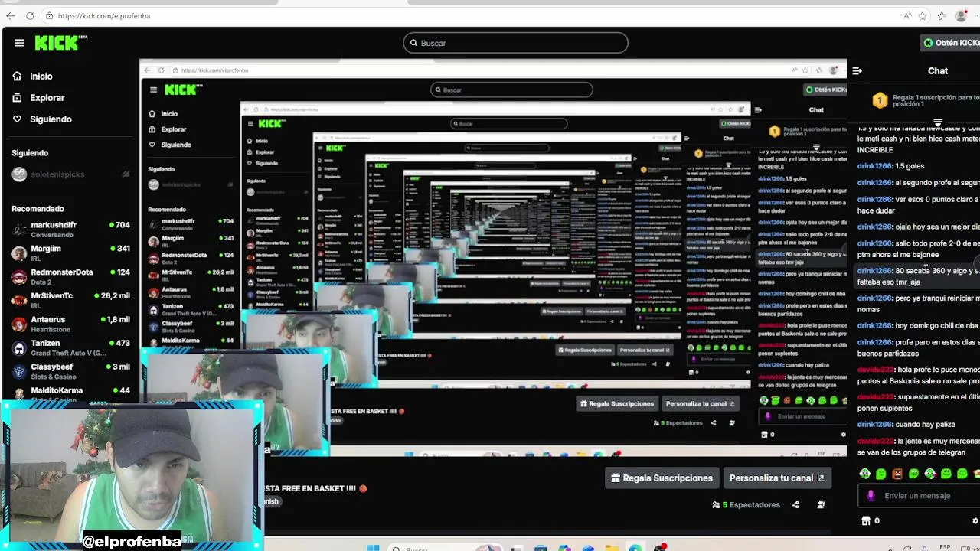Click username drink1266 on the 1.5 goles message
The image size is (980, 551).
point(875,166)
